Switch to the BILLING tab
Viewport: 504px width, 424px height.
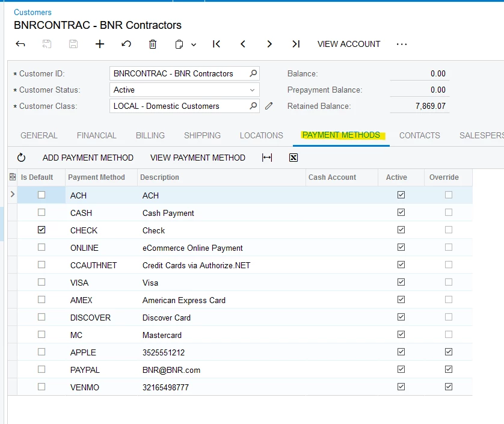(150, 135)
